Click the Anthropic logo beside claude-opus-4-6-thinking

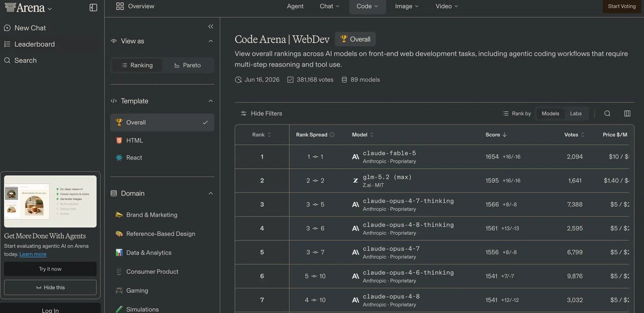point(355,277)
